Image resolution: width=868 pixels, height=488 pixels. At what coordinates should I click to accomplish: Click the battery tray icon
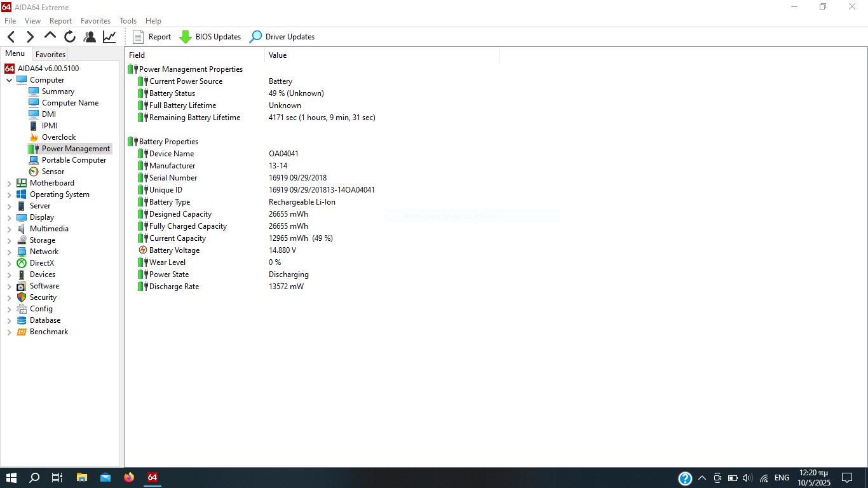(x=732, y=478)
